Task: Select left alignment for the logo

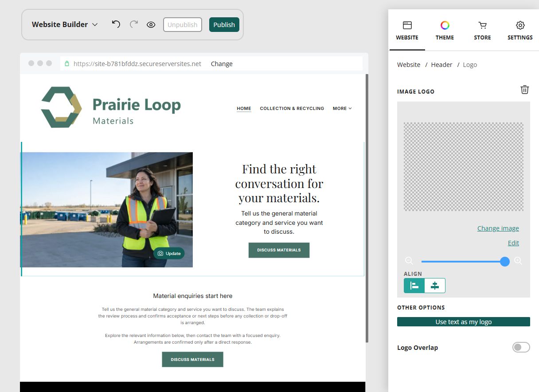Action: click(x=414, y=286)
